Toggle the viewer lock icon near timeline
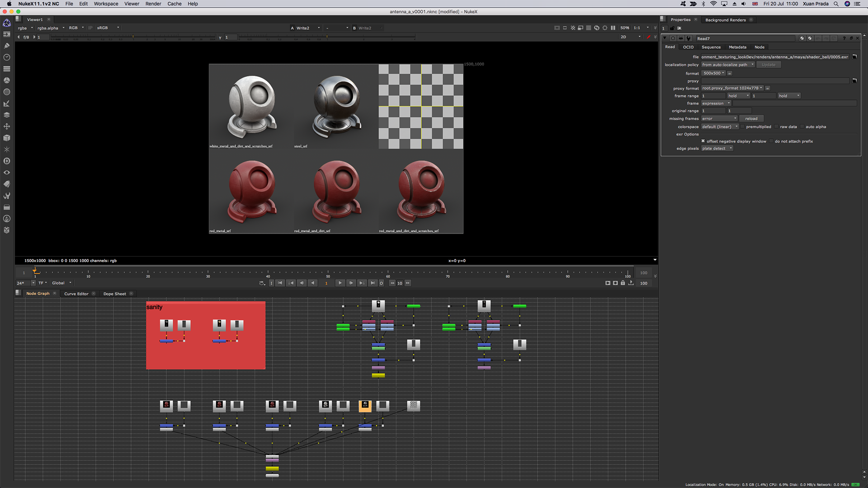Screen dimensions: 868x488 pyautogui.click(x=623, y=283)
